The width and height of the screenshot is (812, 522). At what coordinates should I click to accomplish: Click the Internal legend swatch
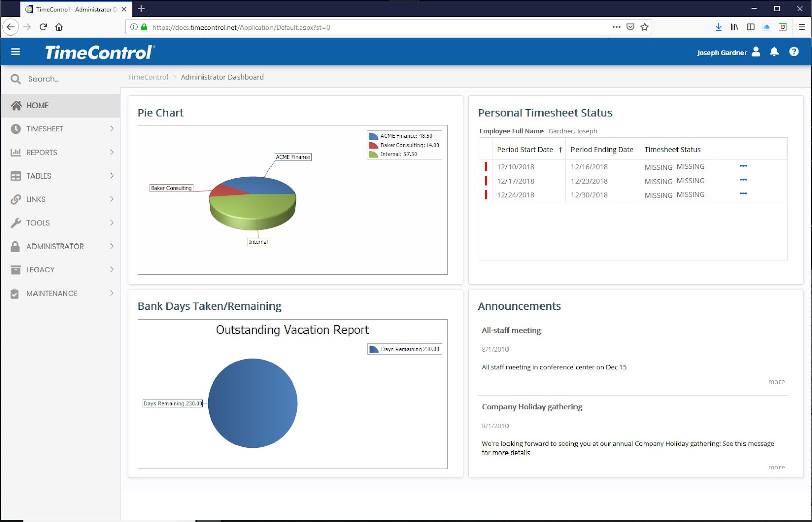(374, 154)
